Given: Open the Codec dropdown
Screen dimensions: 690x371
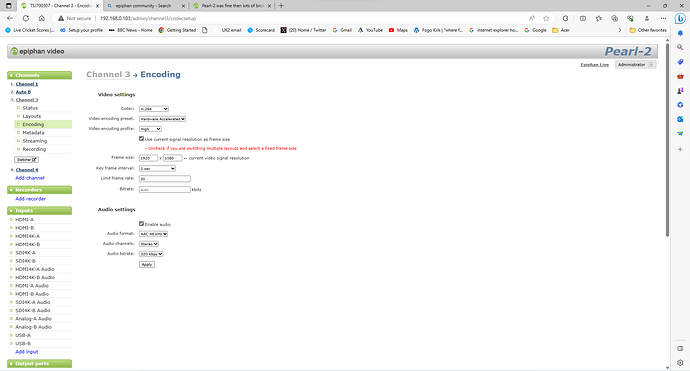Looking at the screenshot, I should 154,109.
